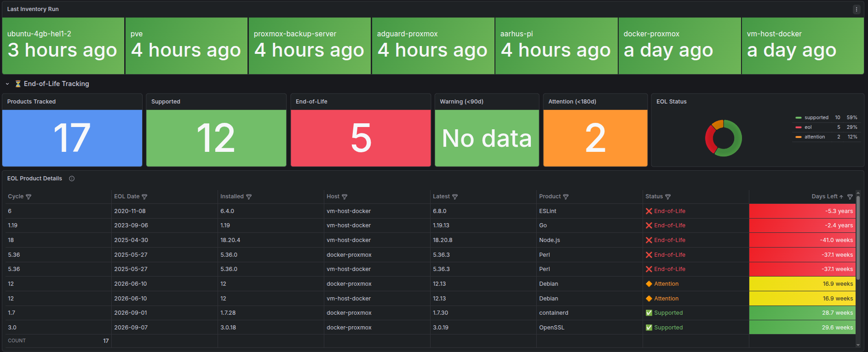Click the Supported status for OpenSSL
The width and height of the screenshot is (868, 352).
[x=664, y=328]
